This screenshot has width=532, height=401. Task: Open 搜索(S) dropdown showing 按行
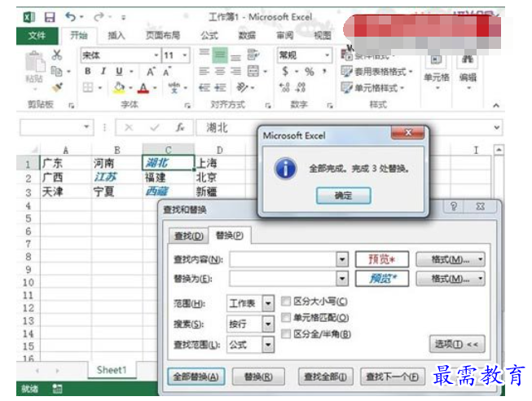click(268, 324)
